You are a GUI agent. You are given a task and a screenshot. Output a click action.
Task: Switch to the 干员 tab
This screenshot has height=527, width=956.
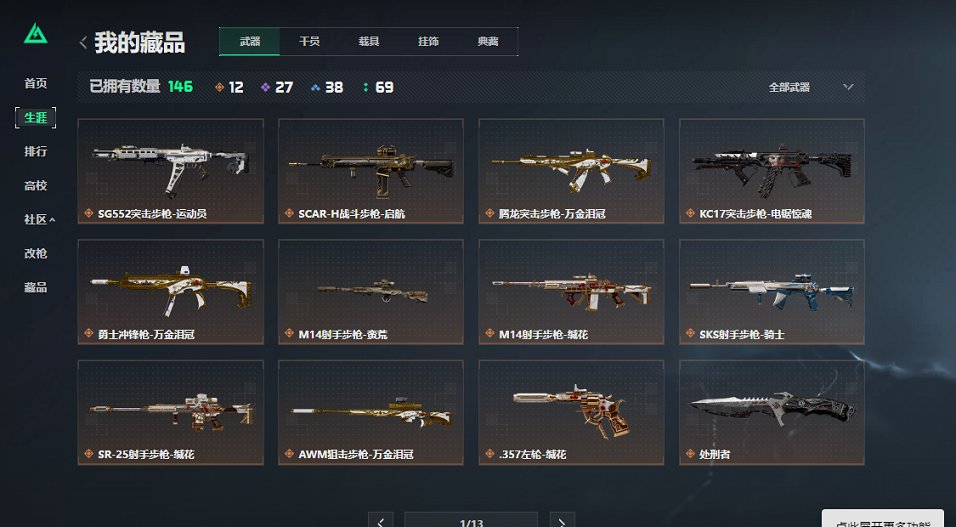(309, 41)
